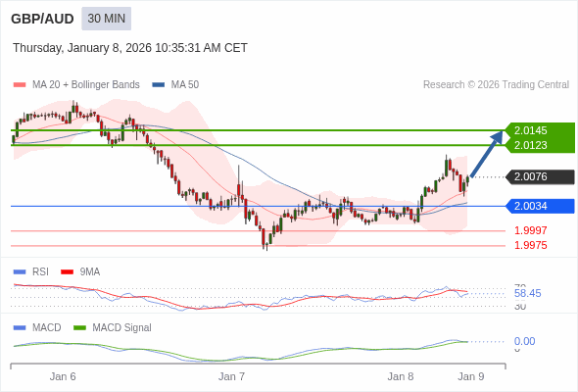
Task: Click the 9MA legend label
Action: click(90, 271)
